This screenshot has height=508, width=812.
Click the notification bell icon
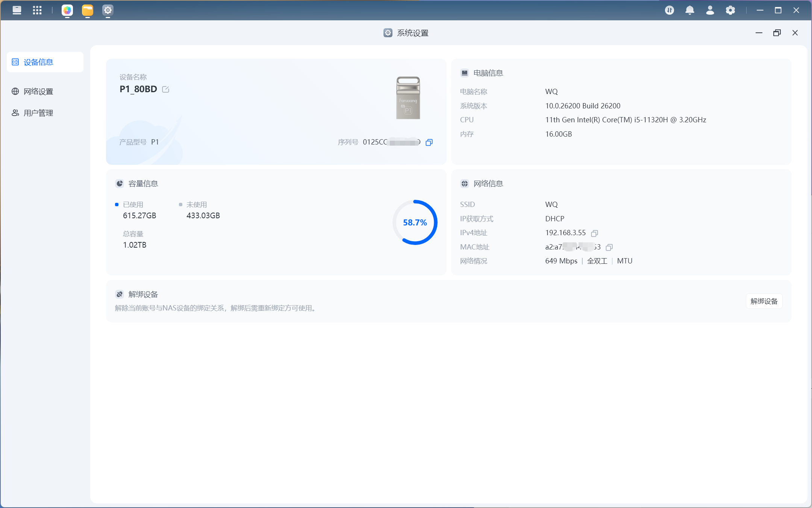point(689,10)
